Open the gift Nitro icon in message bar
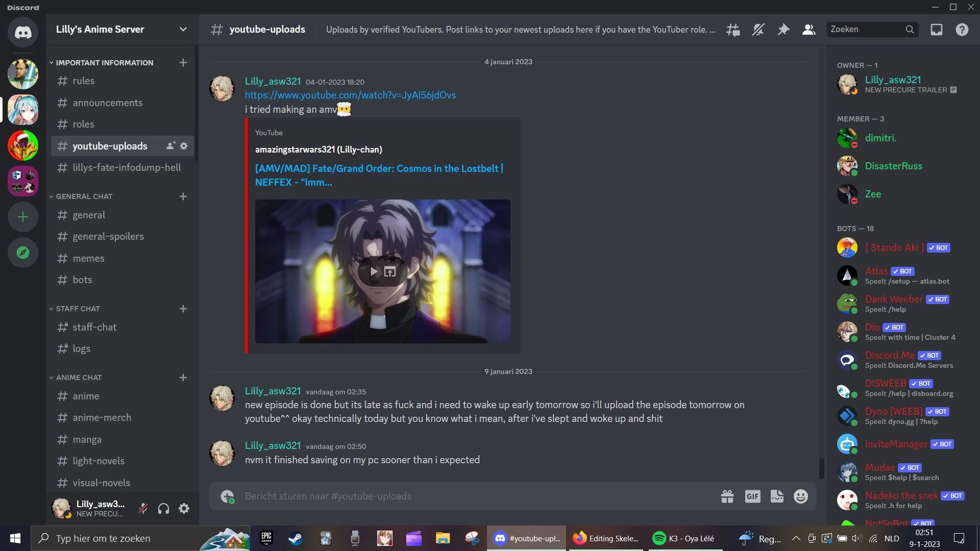The width and height of the screenshot is (980, 551). 727,496
